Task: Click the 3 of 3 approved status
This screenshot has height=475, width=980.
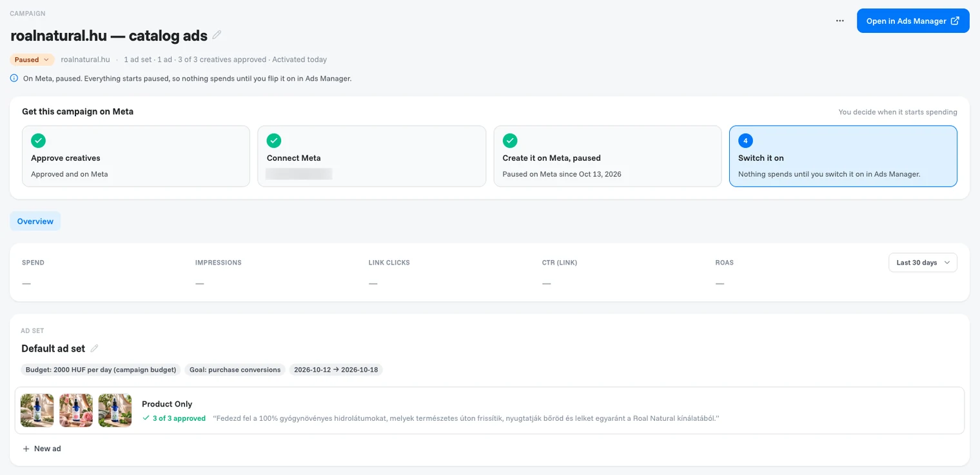Action: (x=174, y=418)
